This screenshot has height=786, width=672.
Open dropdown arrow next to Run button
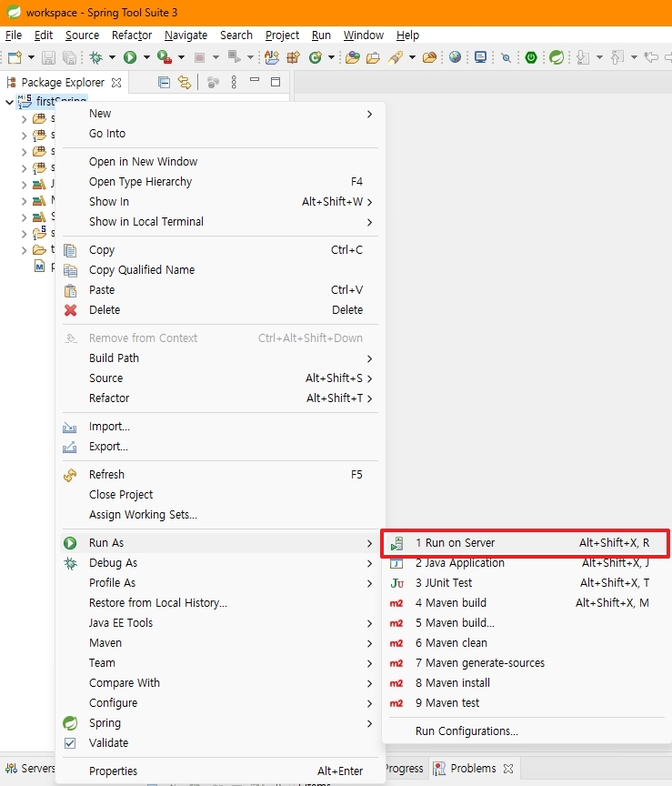(146, 57)
